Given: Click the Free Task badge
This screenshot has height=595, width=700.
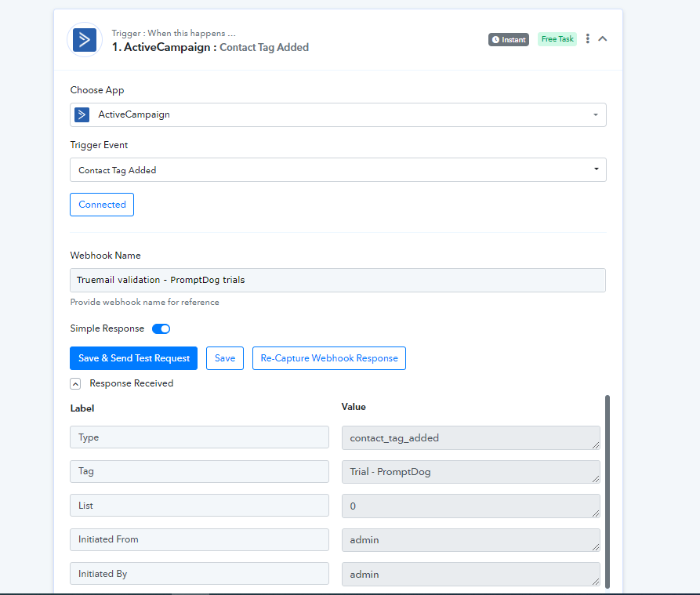Looking at the screenshot, I should click(557, 39).
